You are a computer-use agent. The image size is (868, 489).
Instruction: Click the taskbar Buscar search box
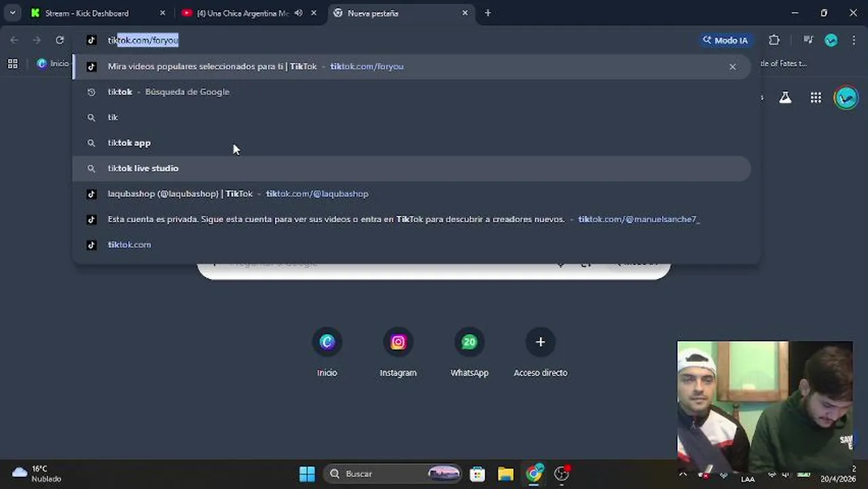pyautogui.click(x=394, y=473)
